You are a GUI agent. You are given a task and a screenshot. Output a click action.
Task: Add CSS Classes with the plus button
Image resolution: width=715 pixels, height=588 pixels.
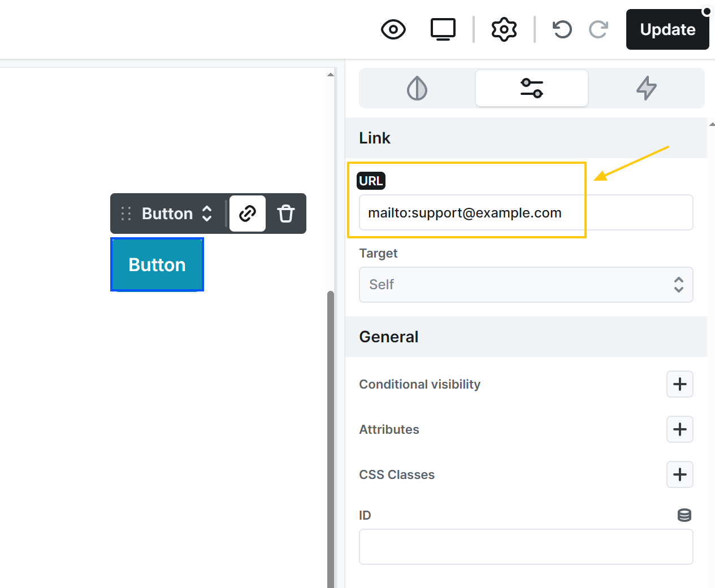point(679,474)
